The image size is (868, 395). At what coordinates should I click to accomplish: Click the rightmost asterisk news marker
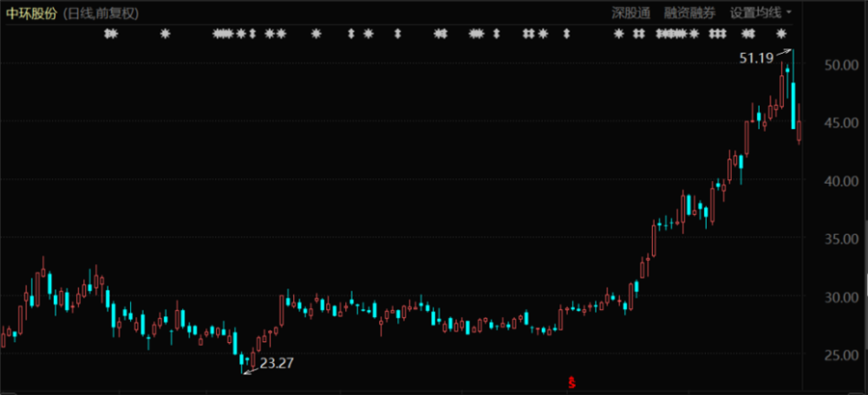781,34
